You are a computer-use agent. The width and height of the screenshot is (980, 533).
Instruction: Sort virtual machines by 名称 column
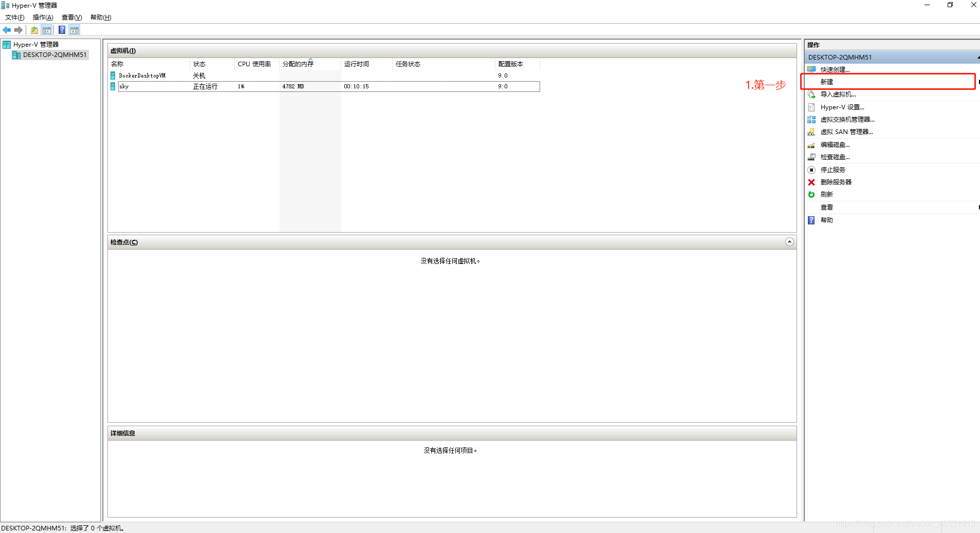pyautogui.click(x=149, y=64)
